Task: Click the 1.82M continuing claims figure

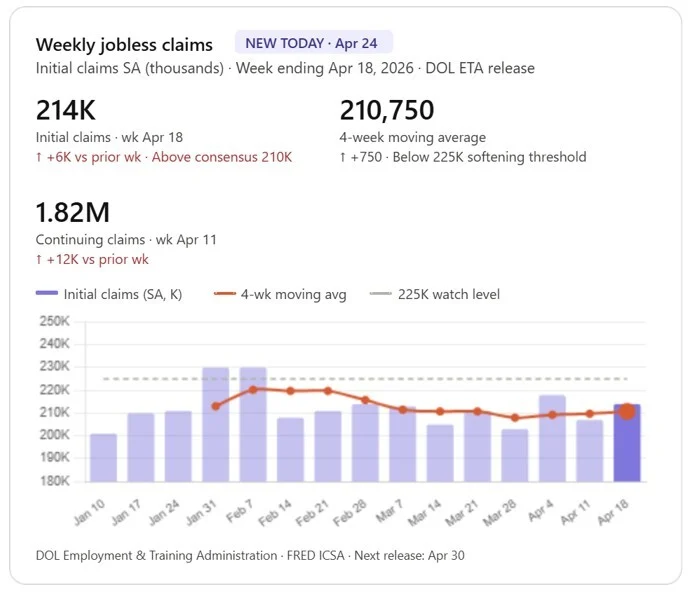Action: click(x=73, y=213)
